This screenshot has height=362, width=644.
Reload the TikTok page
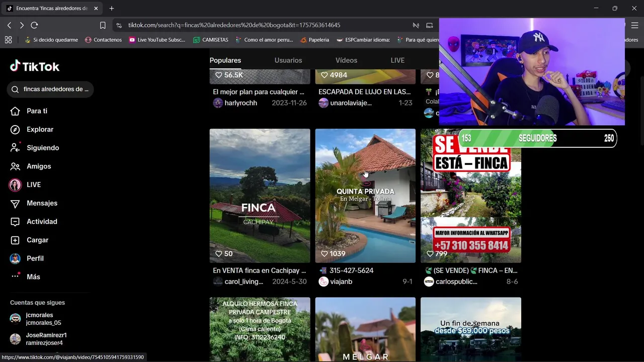[x=34, y=25]
